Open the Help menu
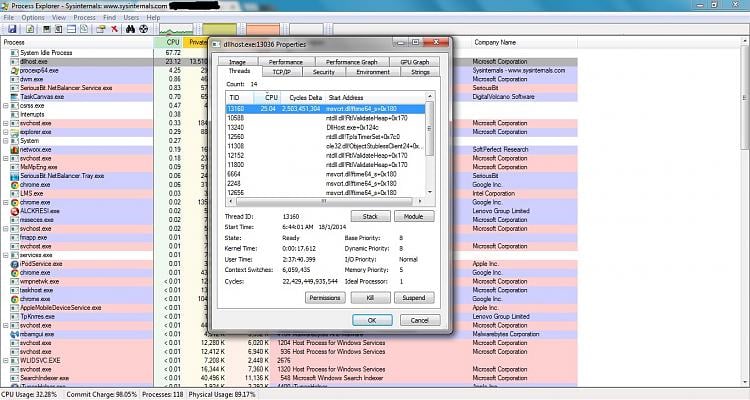 153,17
